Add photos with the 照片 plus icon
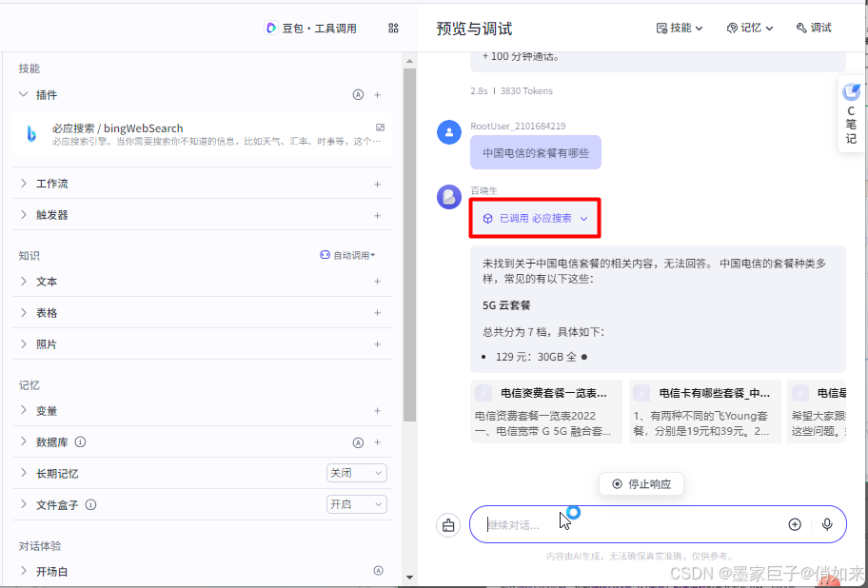This screenshot has width=868, height=588. click(378, 344)
